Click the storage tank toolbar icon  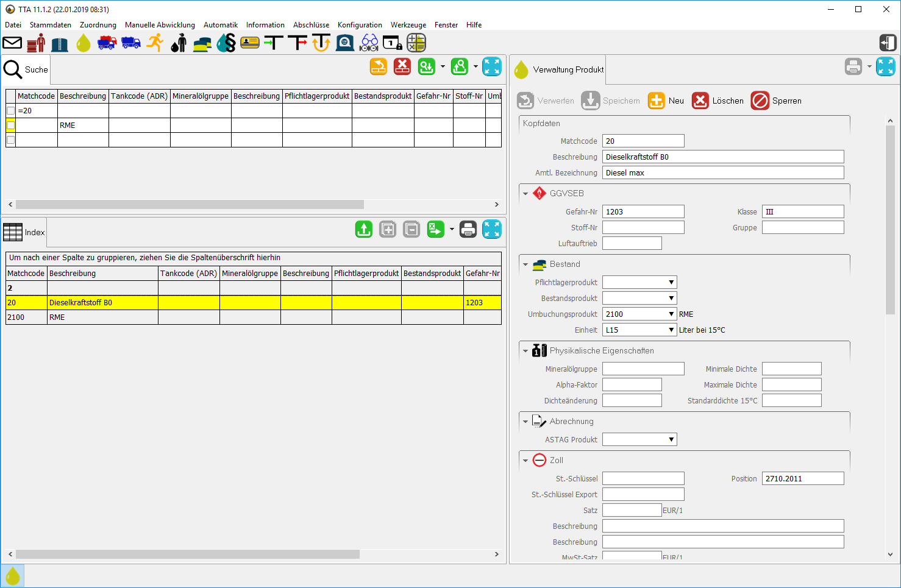pos(60,43)
